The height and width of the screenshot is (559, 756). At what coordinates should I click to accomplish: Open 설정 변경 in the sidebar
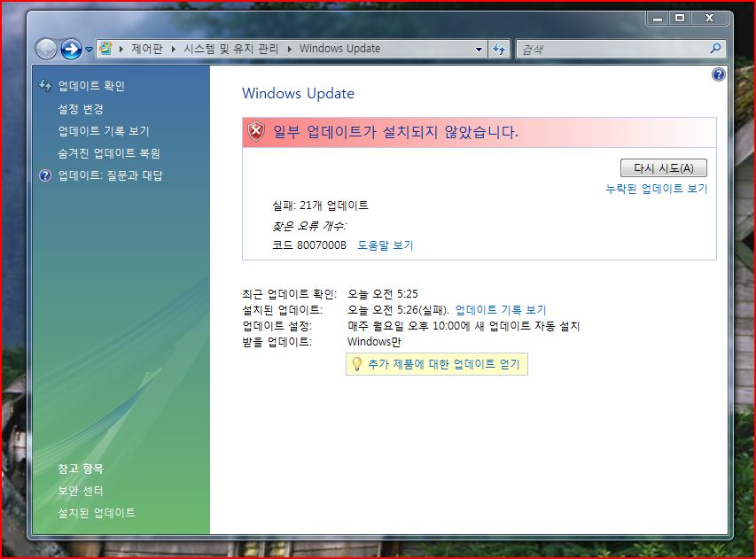pos(81,109)
